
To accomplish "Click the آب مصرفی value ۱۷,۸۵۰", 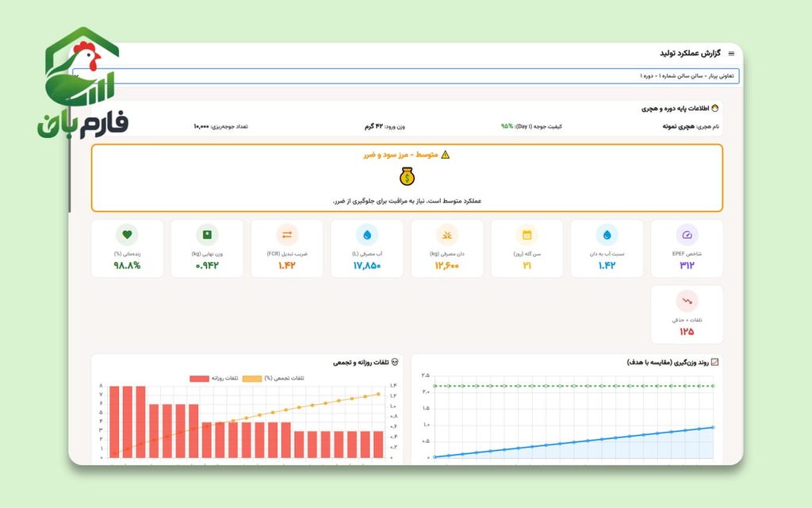I will tap(367, 265).
